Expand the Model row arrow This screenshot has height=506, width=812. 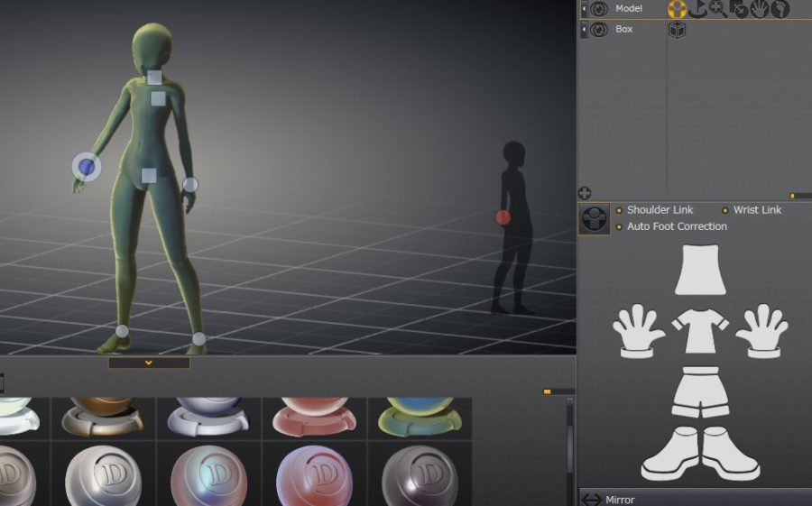click(584, 9)
